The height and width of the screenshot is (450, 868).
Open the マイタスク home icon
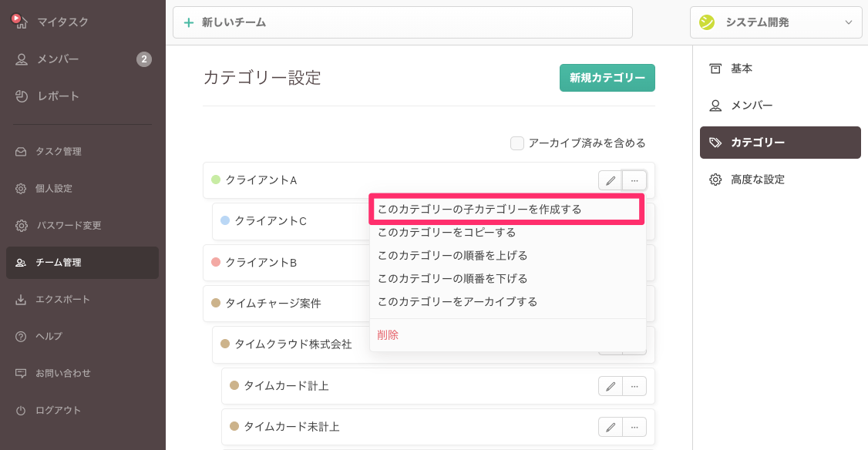[x=21, y=22]
